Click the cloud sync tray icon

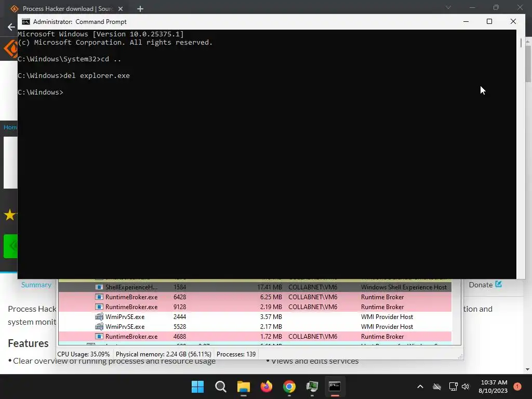click(437, 387)
